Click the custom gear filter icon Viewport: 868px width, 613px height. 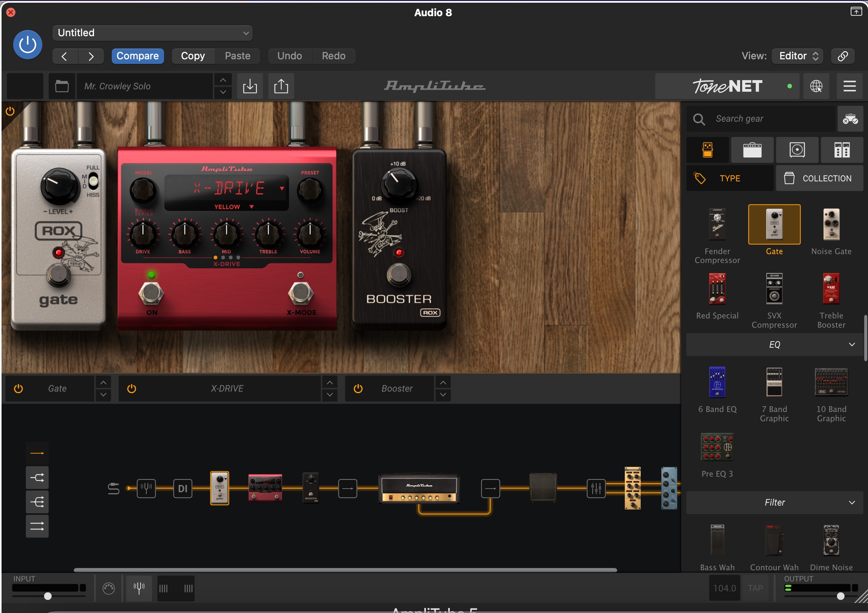pos(850,119)
